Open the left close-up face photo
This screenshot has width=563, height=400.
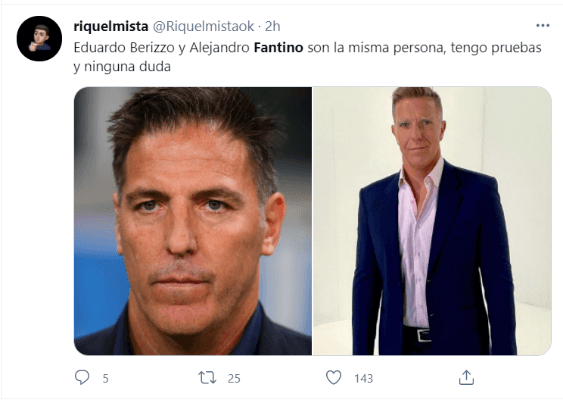pyautogui.click(x=193, y=221)
